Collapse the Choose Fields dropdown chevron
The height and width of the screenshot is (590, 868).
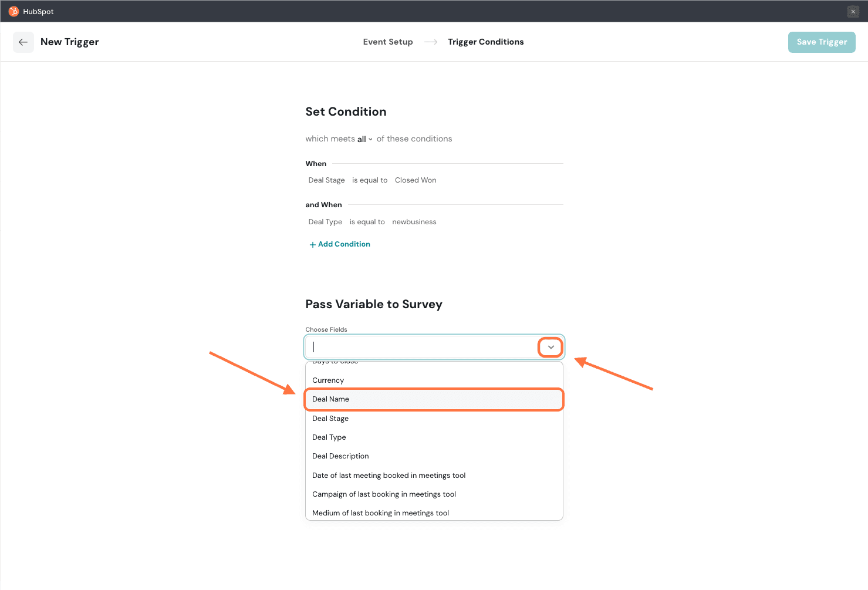[550, 348]
